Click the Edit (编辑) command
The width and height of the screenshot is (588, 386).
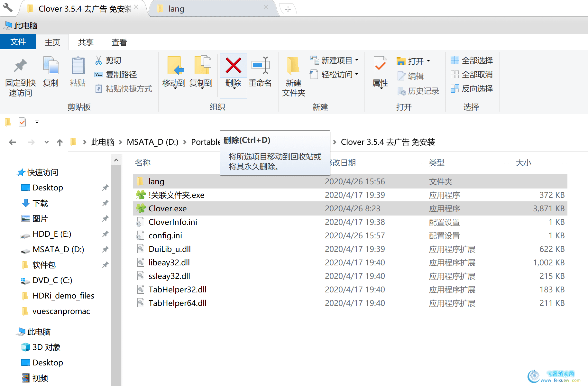(x=410, y=76)
